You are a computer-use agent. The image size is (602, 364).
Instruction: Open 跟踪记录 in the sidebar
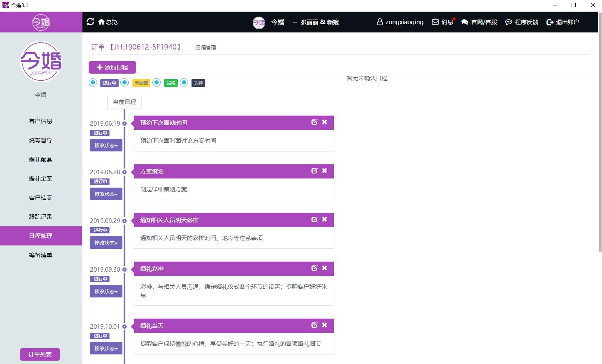[40, 216]
